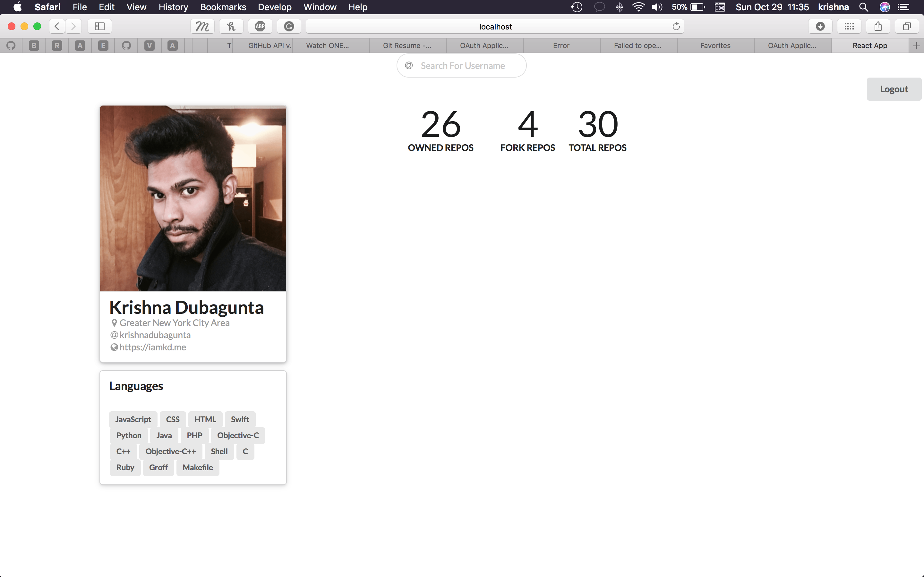Open the Safari downloads icon
The height and width of the screenshot is (577, 924).
pos(820,26)
